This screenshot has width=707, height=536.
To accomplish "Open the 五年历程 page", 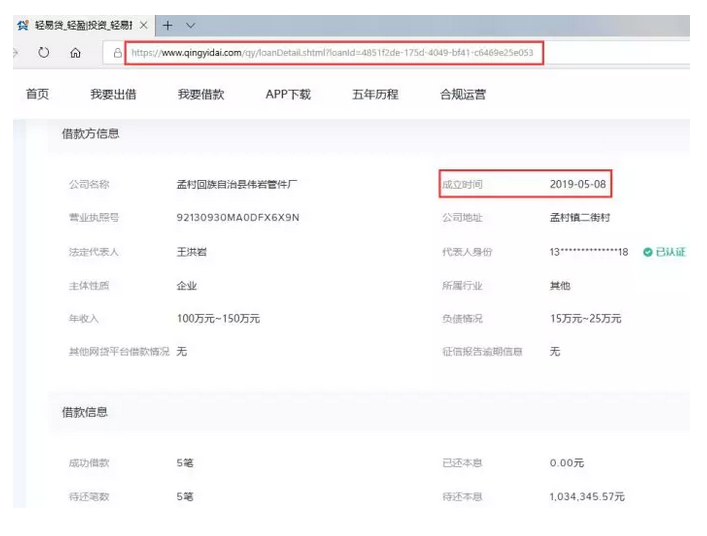I will click(x=375, y=94).
